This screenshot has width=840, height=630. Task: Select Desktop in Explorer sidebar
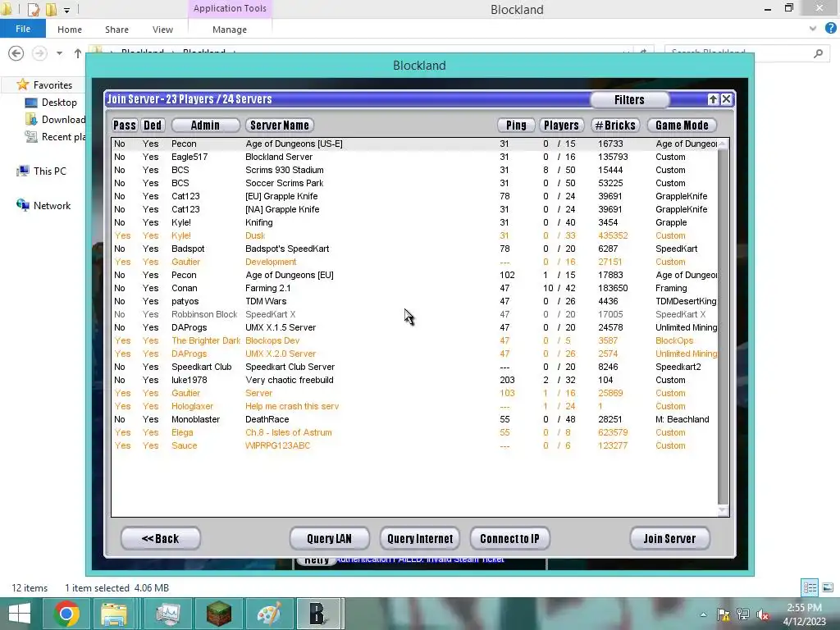[x=59, y=103]
